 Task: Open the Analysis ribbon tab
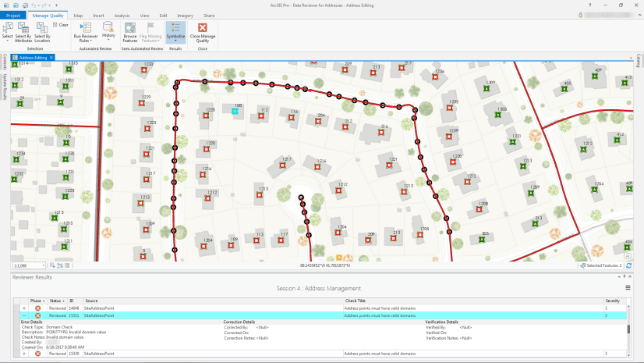pyautogui.click(x=122, y=16)
